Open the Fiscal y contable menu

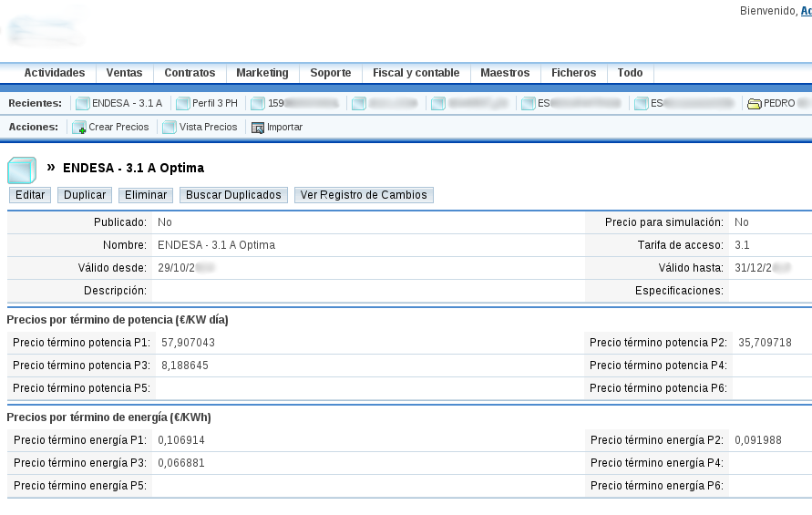pos(416,73)
